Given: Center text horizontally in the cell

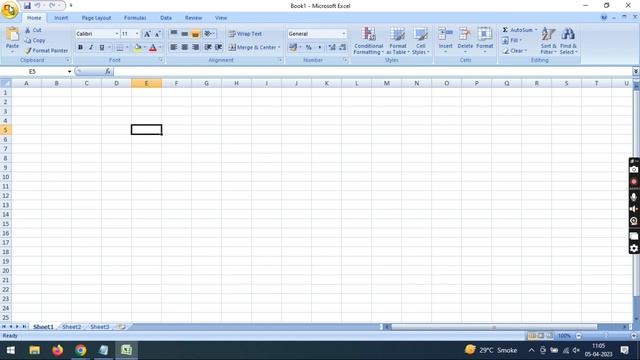Looking at the screenshot, I should [184, 47].
